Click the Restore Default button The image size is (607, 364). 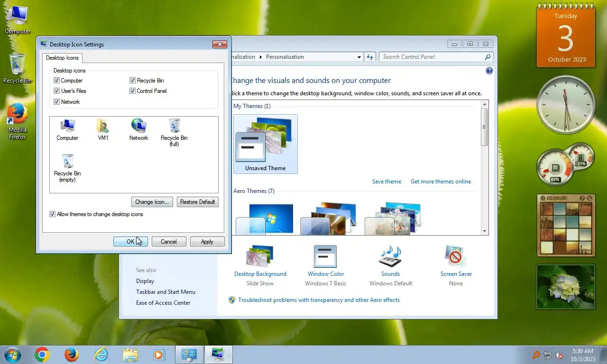[198, 202]
